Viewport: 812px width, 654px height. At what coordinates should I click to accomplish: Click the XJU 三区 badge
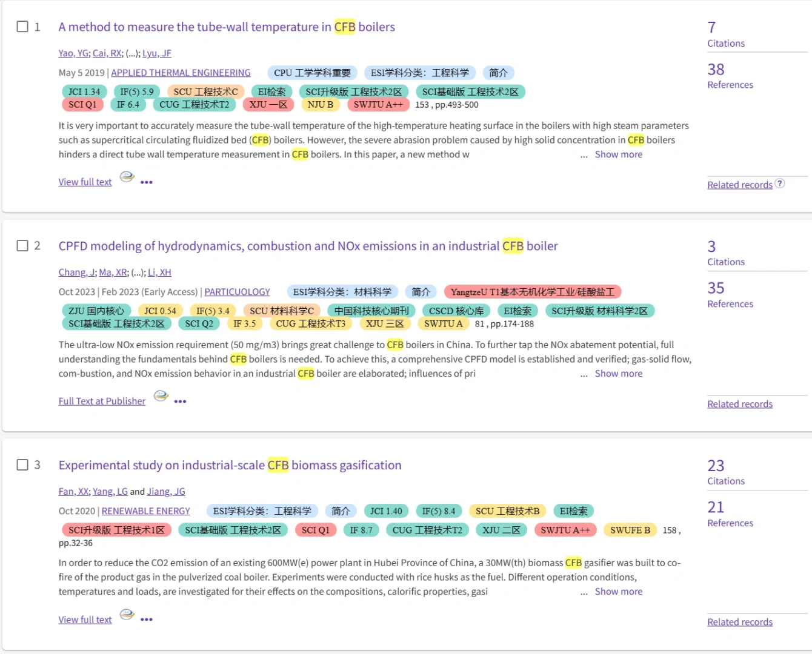[385, 324]
